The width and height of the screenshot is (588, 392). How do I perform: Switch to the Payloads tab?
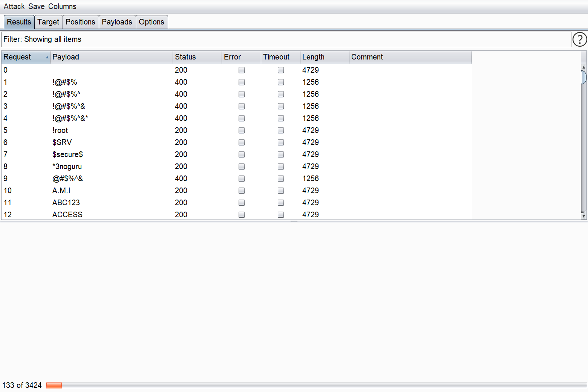point(117,22)
